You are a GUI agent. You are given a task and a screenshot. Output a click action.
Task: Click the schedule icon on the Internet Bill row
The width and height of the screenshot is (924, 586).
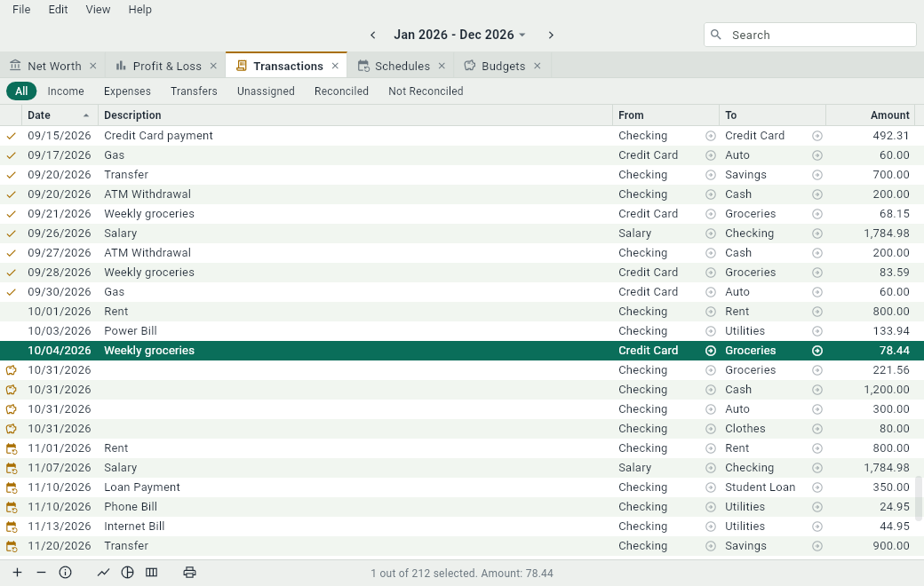(x=12, y=527)
